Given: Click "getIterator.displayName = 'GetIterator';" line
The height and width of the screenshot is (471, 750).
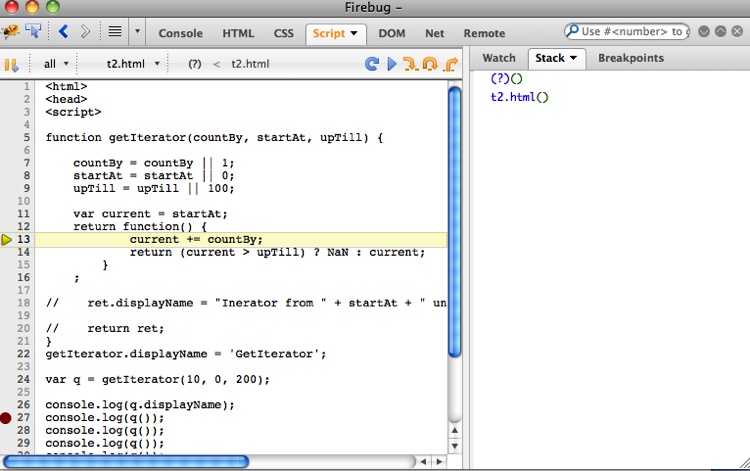Looking at the screenshot, I should point(186,354).
